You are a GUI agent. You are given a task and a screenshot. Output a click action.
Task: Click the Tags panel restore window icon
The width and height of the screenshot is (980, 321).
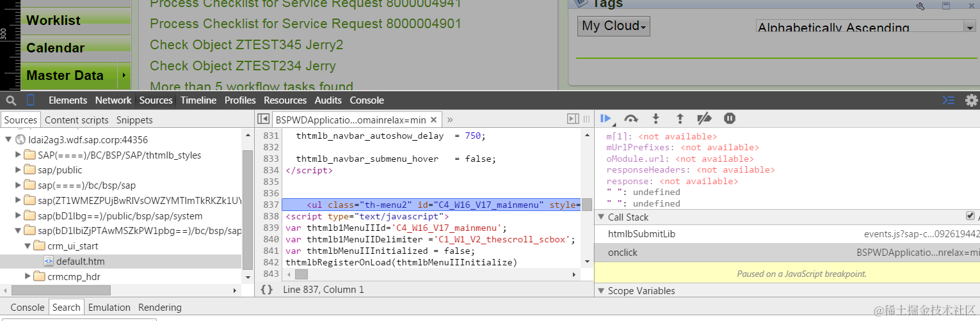946,6
